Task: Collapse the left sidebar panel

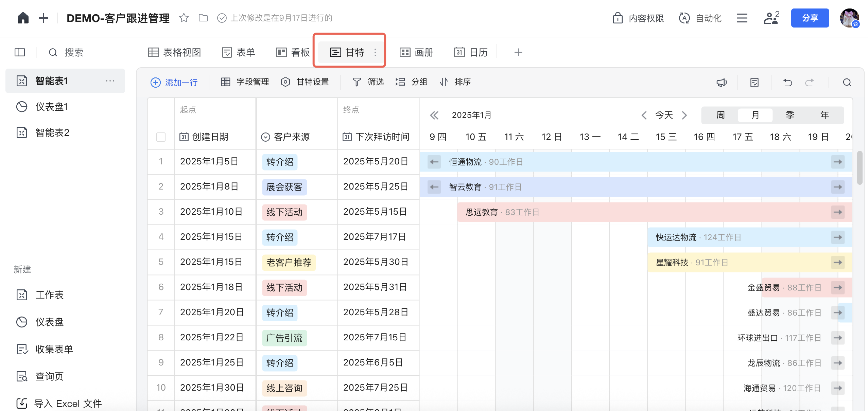Action: (20, 52)
